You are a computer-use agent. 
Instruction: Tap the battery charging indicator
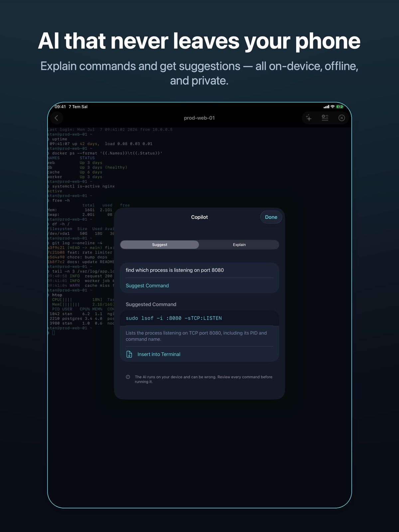pyautogui.click(x=339, y=107)
